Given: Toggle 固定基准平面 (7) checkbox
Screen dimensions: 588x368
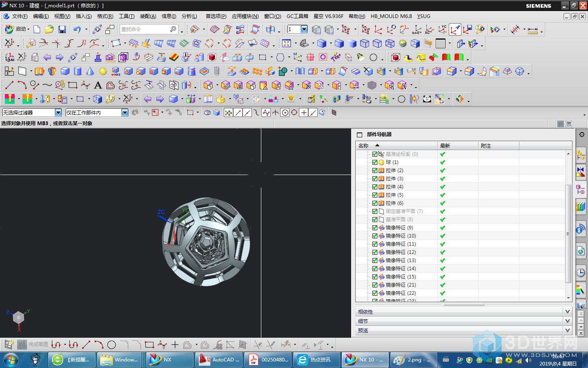Looking at the screenshot, I should [x=374, y=211].
